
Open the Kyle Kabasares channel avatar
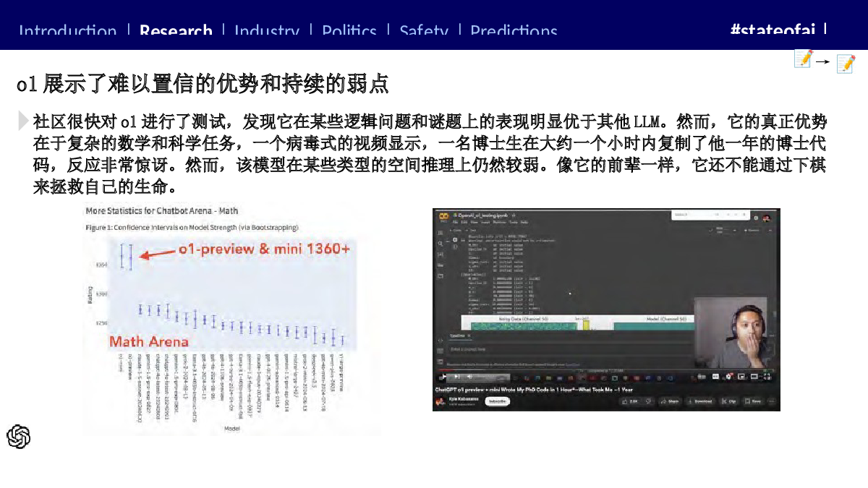(x=441, y=401)
